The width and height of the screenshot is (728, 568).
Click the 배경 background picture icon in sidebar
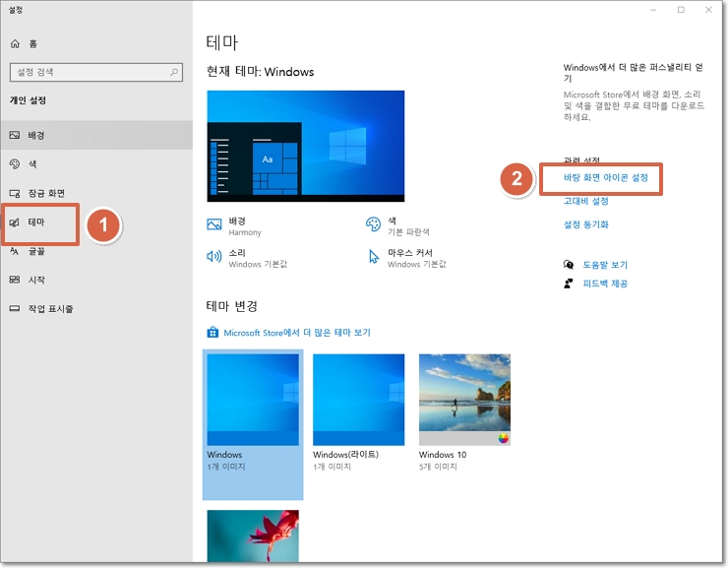pos(15,135)
